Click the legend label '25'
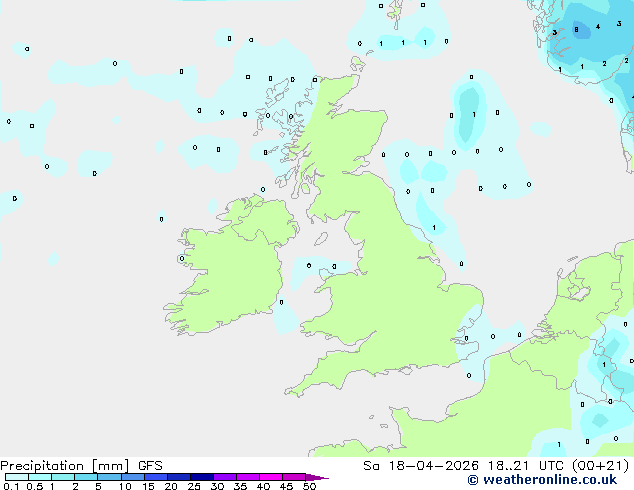Viewport: 634px width, 490px height. click(x=194, y=486)
